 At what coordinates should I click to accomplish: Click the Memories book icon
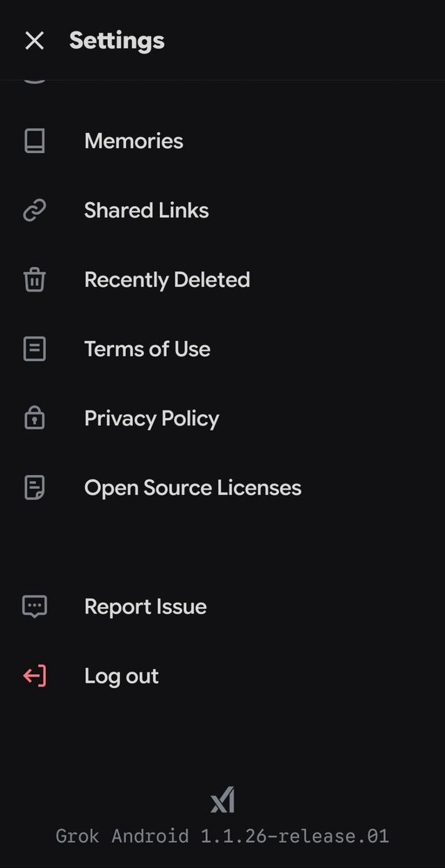[x=34, y=140]
